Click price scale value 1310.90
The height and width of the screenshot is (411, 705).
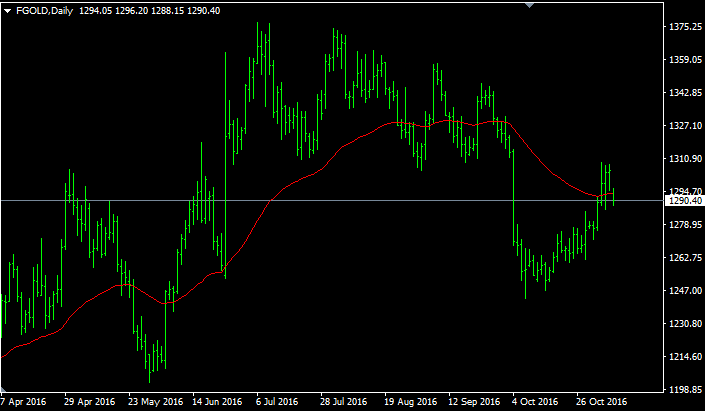point(686,159)
